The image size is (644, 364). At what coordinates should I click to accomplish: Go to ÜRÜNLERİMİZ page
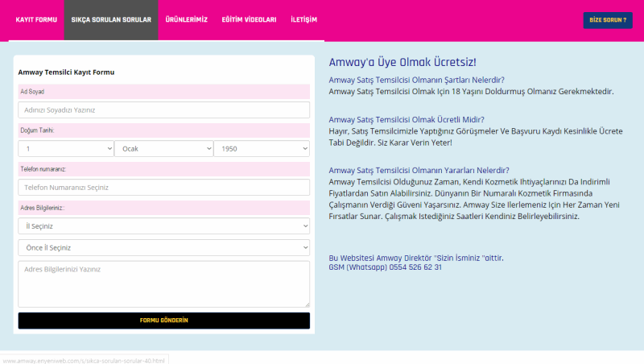click(x=187, y=19)
